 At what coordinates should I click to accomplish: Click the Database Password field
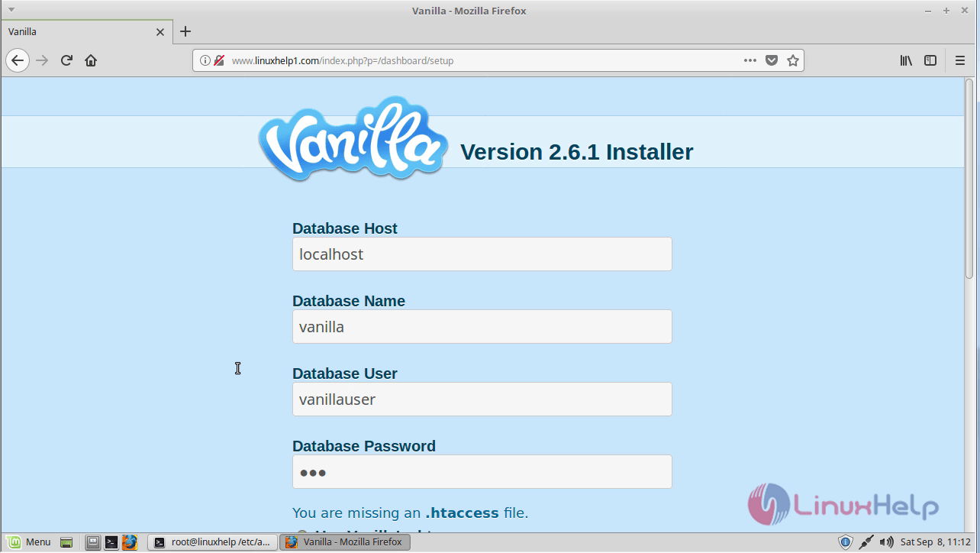(482, 472)
